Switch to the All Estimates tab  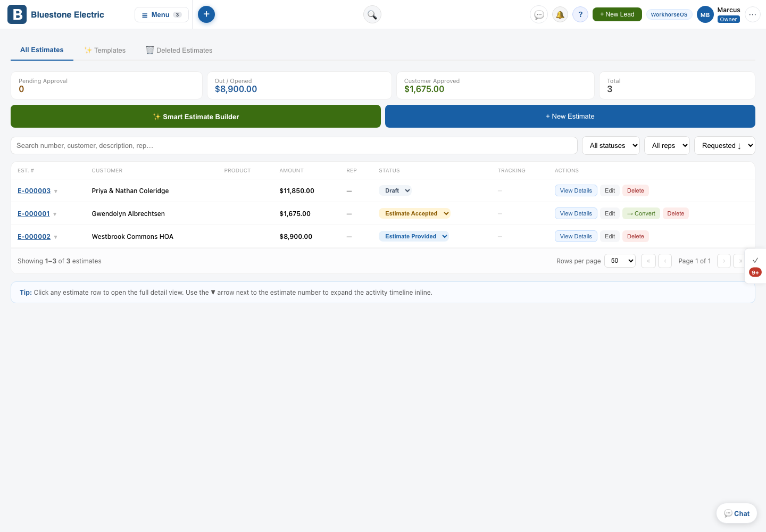point(42,50)
